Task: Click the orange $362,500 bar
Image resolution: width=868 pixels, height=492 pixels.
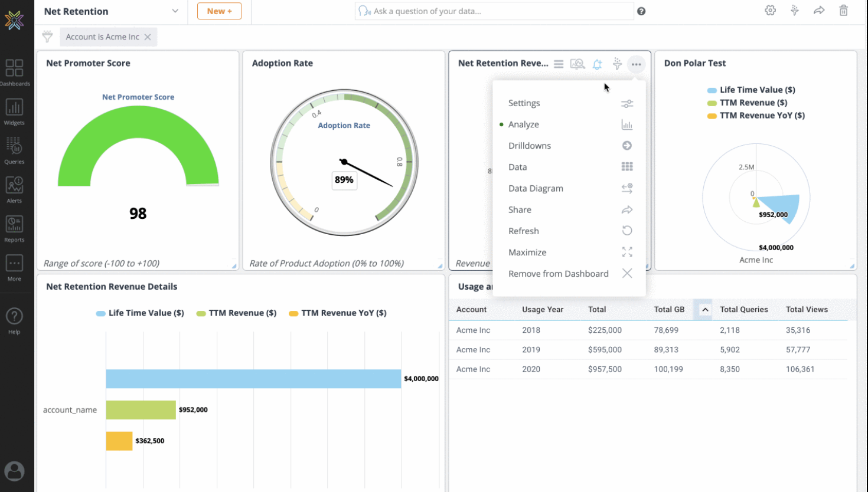Action: (x=119, y=441)
